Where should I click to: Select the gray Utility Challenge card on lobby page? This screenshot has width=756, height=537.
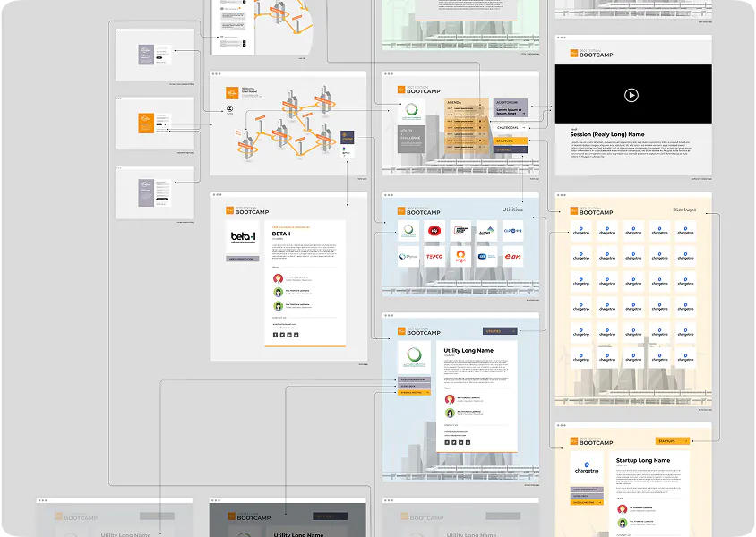tap(411, 140)
